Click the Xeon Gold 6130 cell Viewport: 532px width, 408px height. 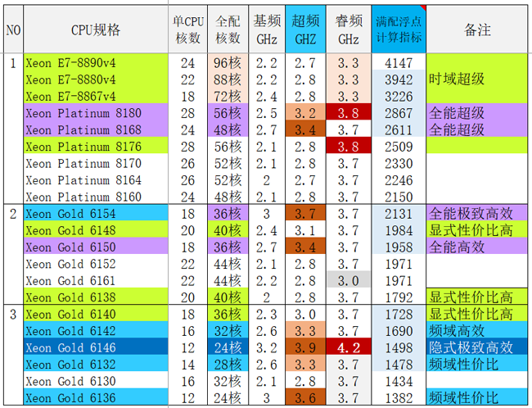click(x=96, y=380)
